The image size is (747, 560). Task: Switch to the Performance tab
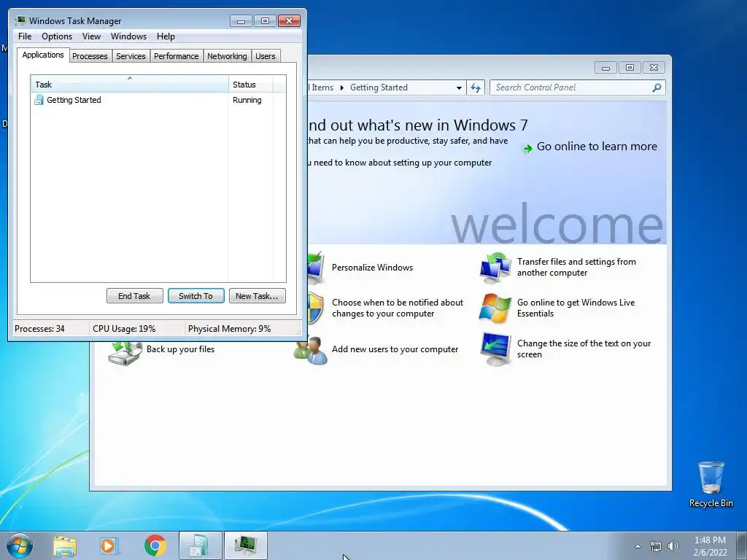click(x=177, y=56)
